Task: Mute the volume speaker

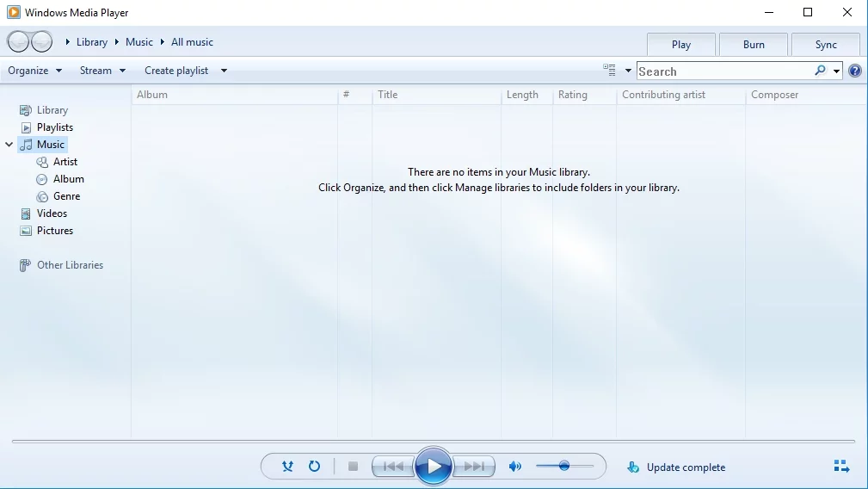Action: [514, 467]
